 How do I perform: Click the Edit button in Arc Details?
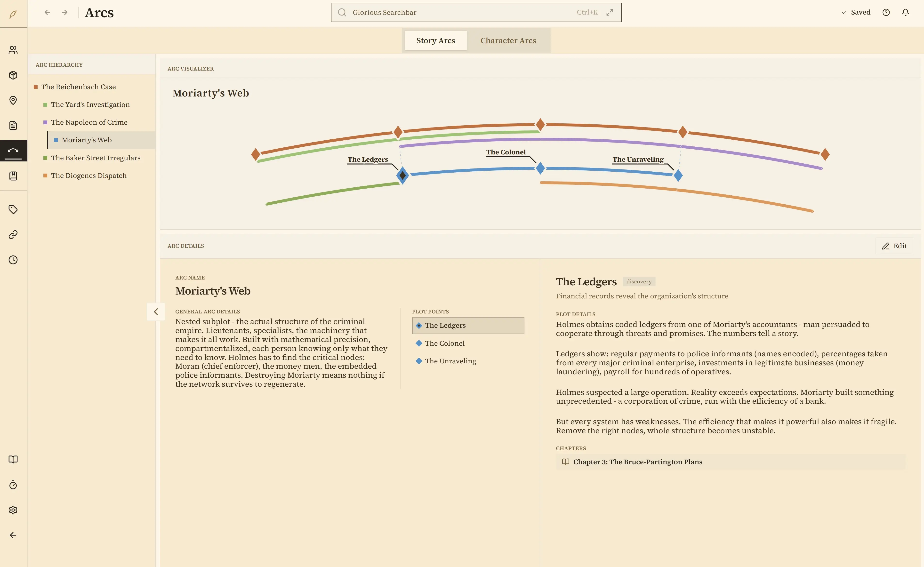(x=894, y=246)
